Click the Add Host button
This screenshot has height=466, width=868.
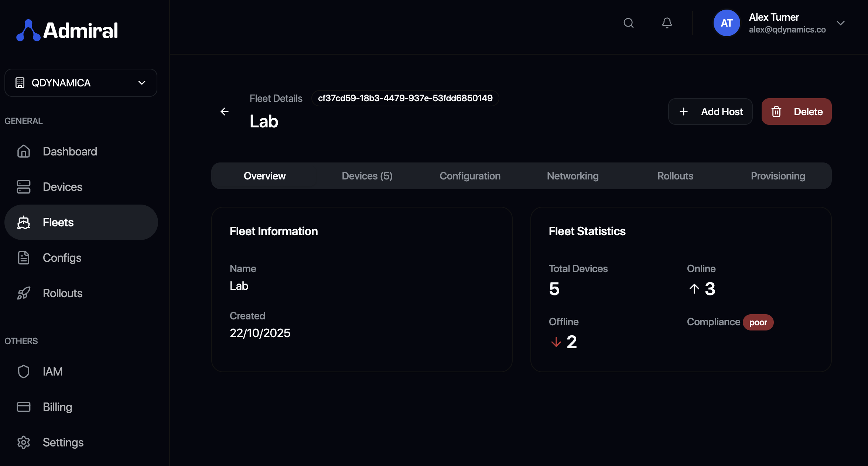click(710, 112)
